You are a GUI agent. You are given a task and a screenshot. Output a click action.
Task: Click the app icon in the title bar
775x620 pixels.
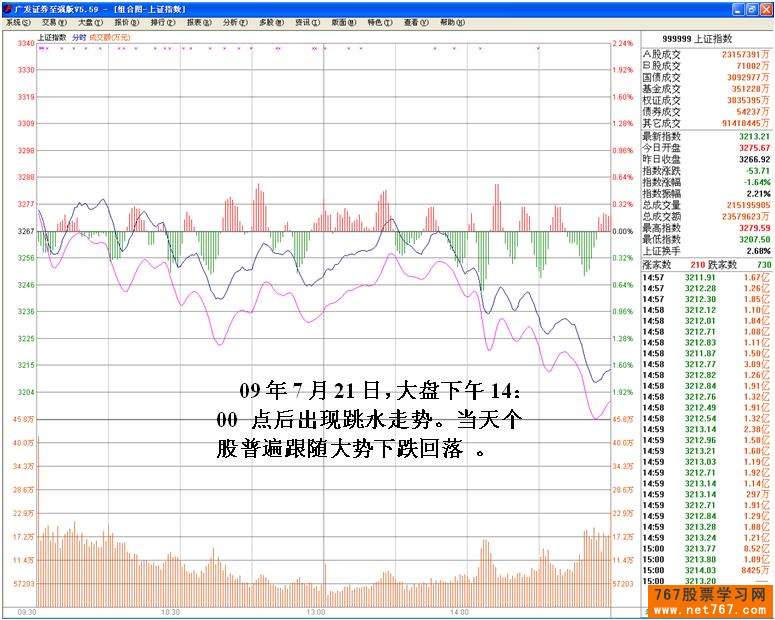click(x=7, y=8)
